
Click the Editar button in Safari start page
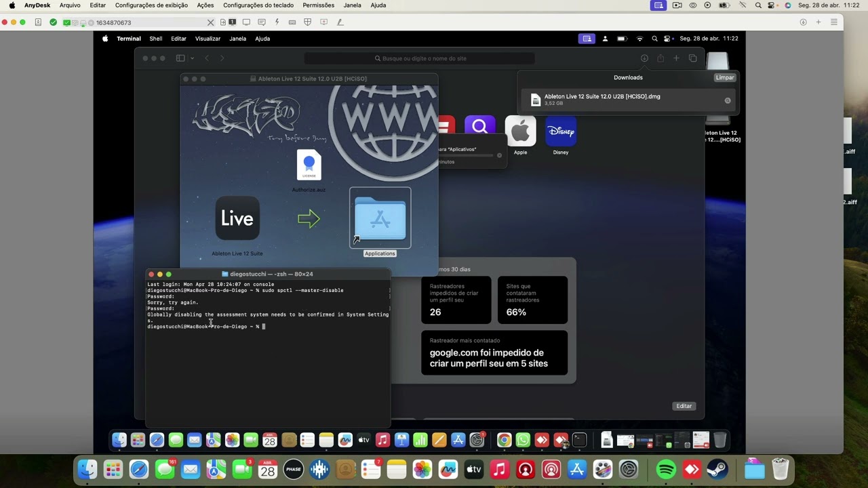(x=684, y=406)
